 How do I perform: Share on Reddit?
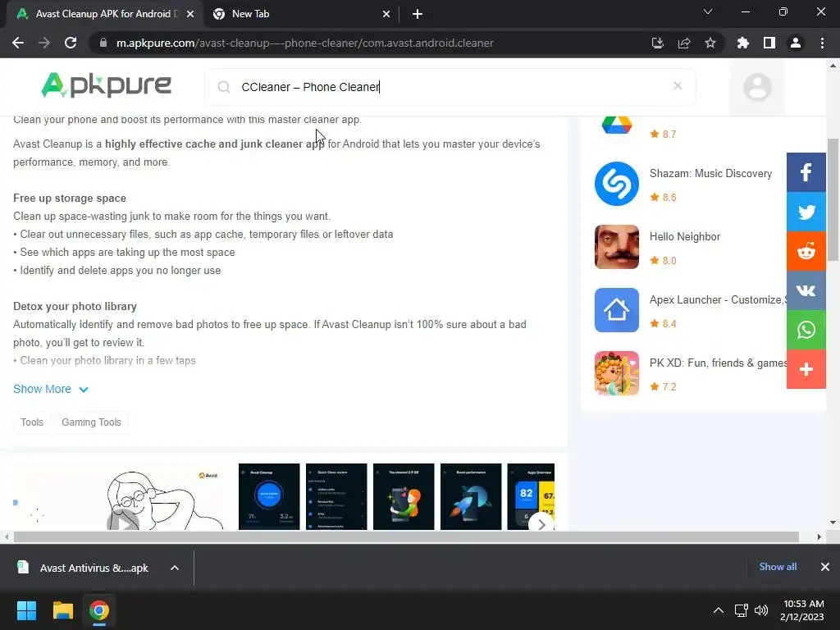click(806, 251)
